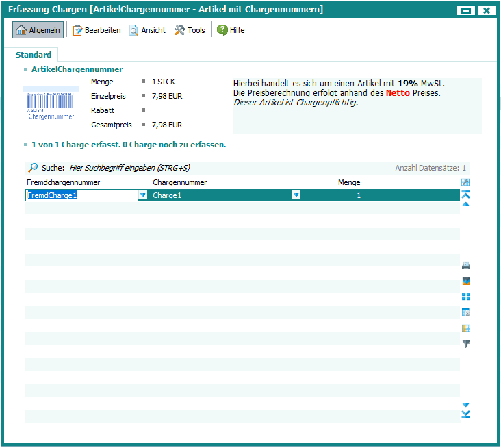Image resolution: width=501 pixels, height=448 pixels.
Task: Jump to last record with double-down arrow
Action: click(466, 414)
